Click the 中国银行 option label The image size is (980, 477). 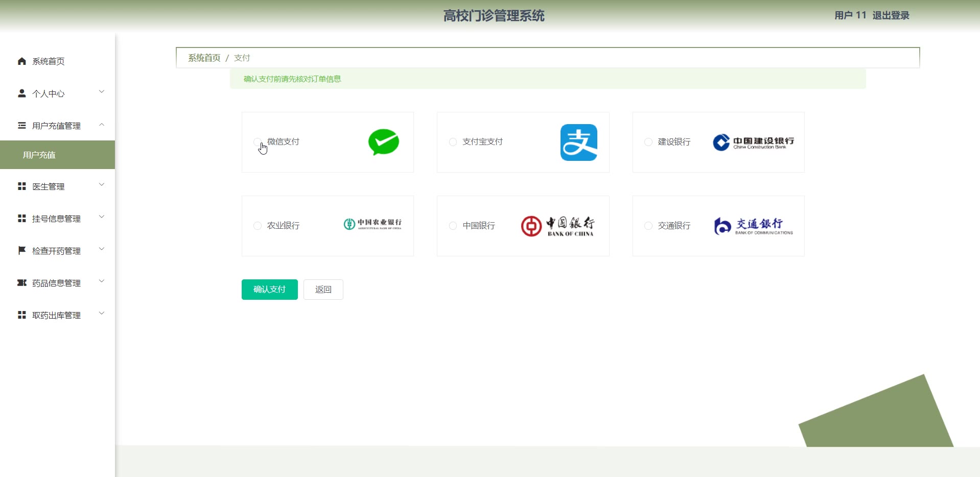[x=479, y=226]
